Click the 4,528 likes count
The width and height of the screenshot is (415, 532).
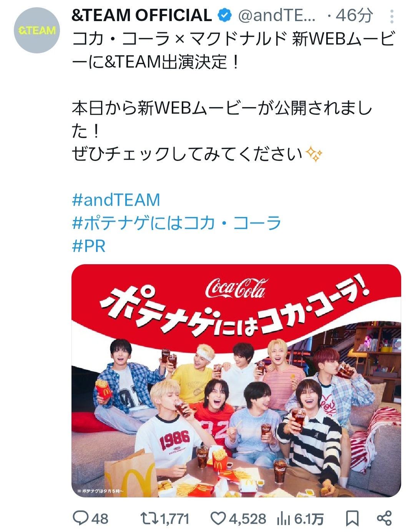247,519
